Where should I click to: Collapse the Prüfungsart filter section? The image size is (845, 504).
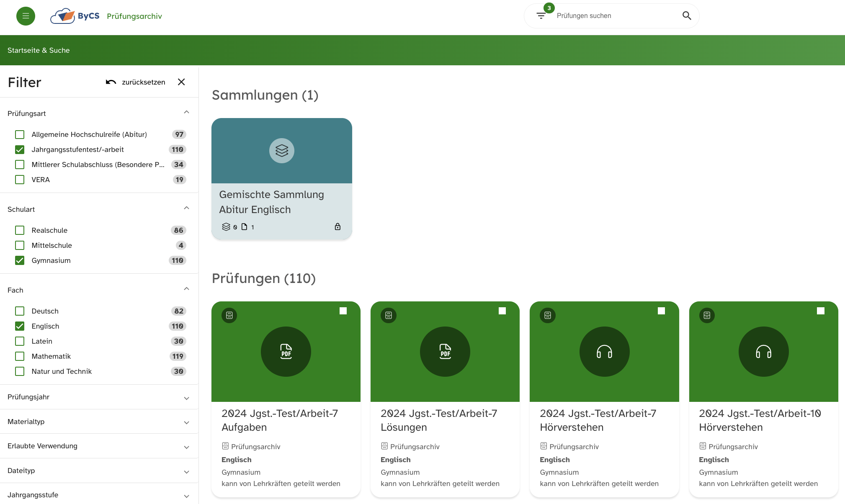187,112
